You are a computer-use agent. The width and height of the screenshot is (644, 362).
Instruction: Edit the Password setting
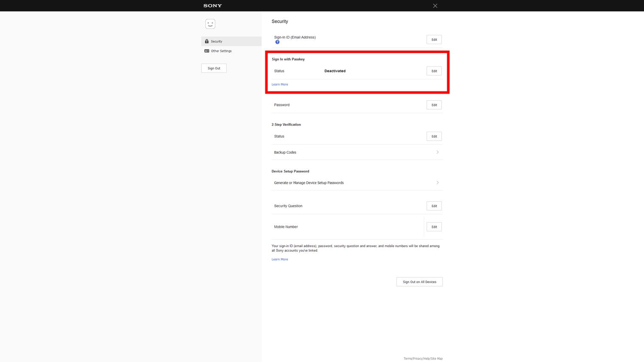click(x=434, y=105)
